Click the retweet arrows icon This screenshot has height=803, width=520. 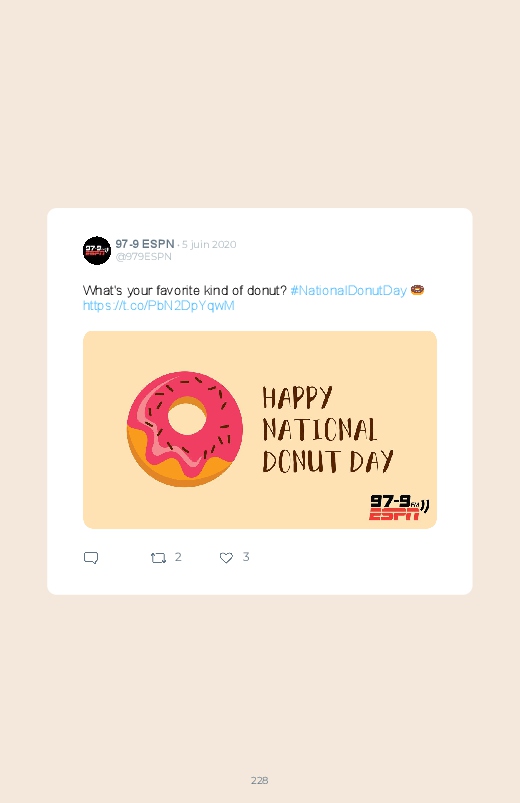158,558
